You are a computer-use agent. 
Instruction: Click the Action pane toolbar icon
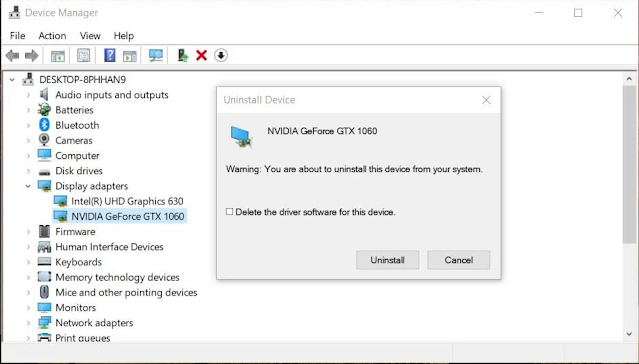(130, 56)
